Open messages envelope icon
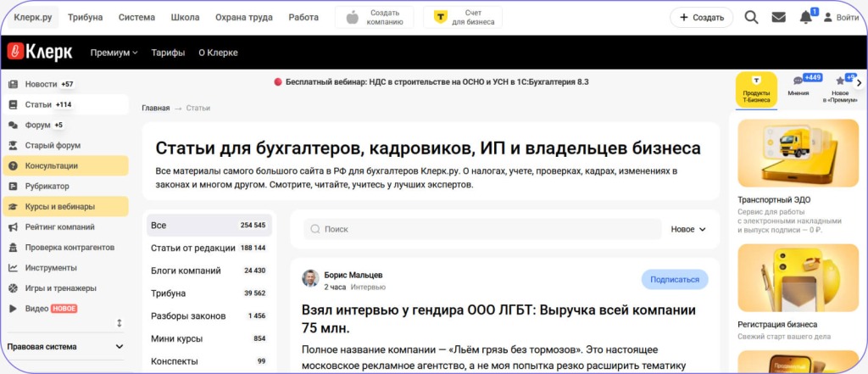The width and height of the screenshot is (868, 374). coord(778,17)
